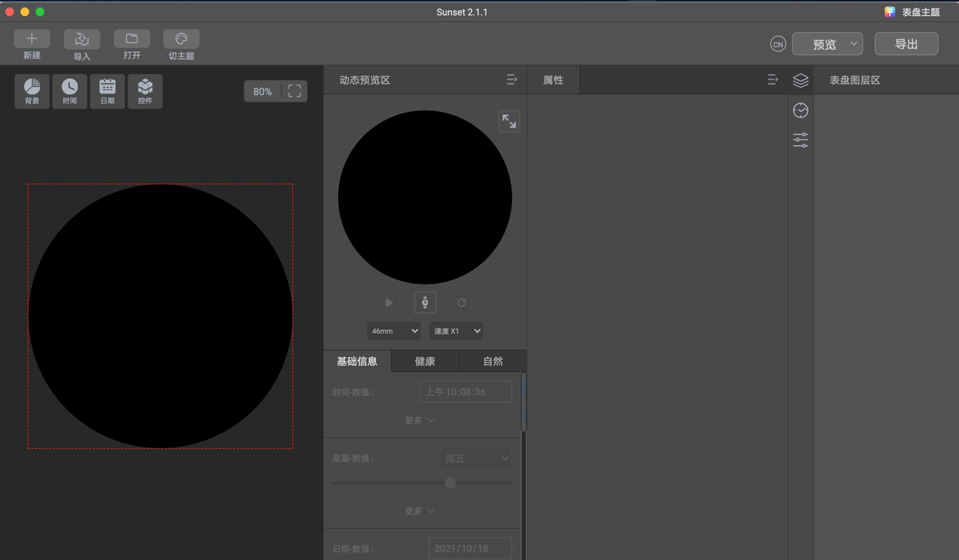Screen dimensions: 959x560
Task: Expand the dynamic preview to fullscreen
Action: tap(509, 121)
